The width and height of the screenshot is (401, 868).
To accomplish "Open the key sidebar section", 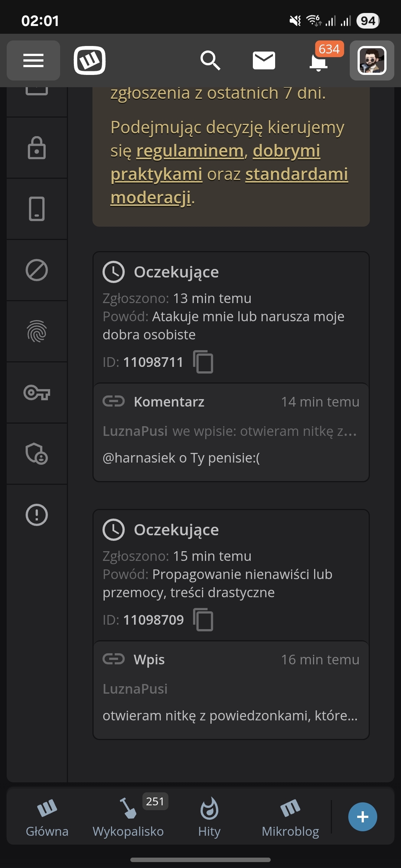I will click(x=37, y=392).
